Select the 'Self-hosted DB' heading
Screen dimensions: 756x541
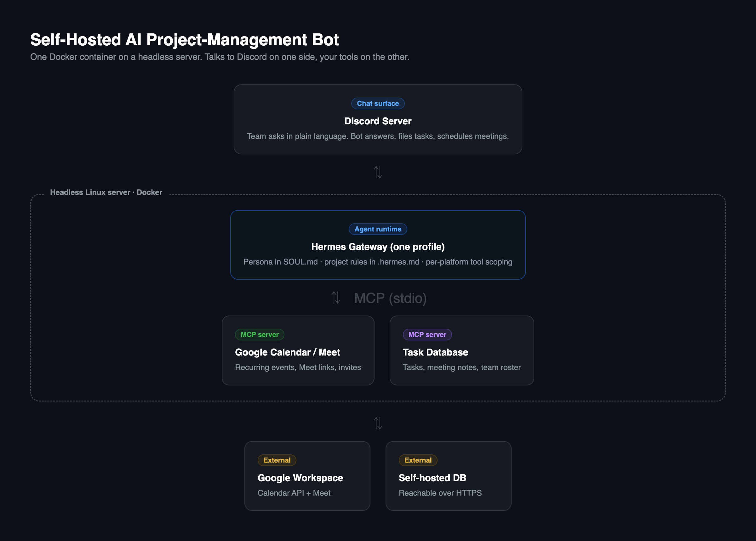pos(432,478)
